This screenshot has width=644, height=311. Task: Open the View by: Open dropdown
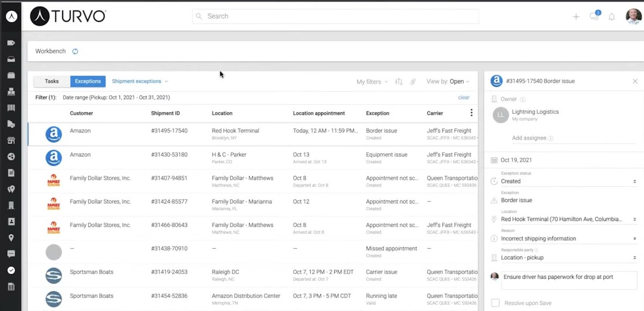click(x=448, y=82)
